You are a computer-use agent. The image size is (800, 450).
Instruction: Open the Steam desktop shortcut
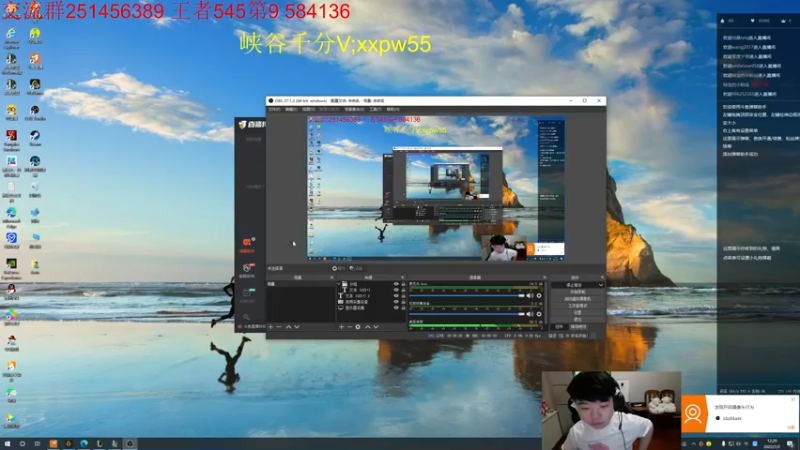pyautogui.click(x=35, y=138)
